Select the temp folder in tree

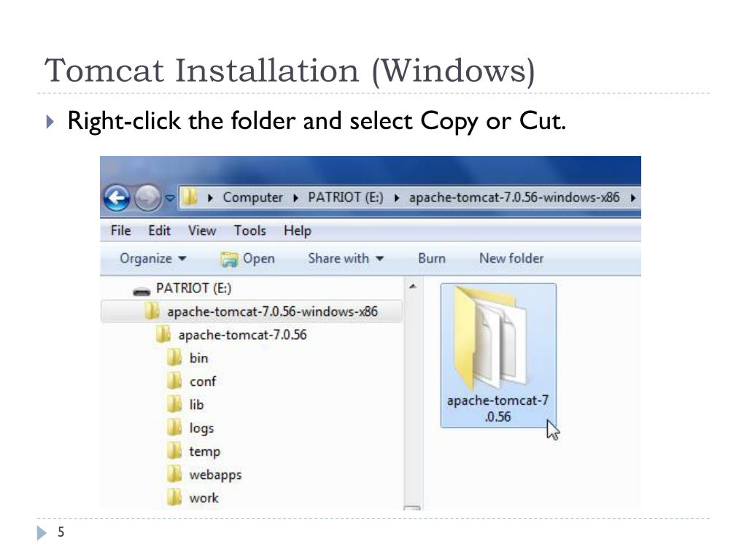click(x=205, y=452)
